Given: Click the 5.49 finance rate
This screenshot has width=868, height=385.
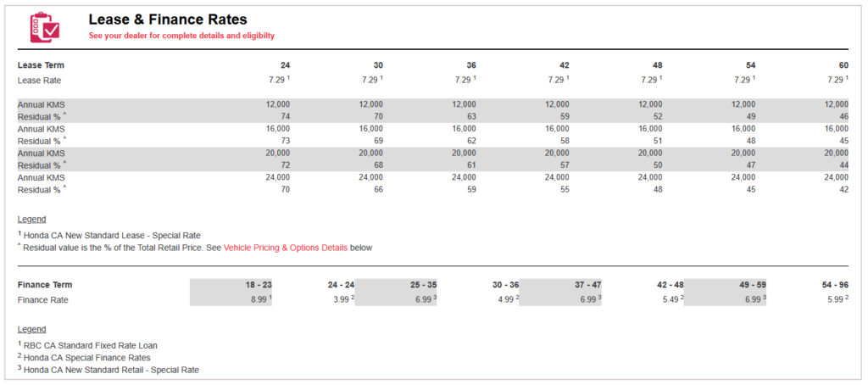Looking at the screenshot, I should coord(672,300).
